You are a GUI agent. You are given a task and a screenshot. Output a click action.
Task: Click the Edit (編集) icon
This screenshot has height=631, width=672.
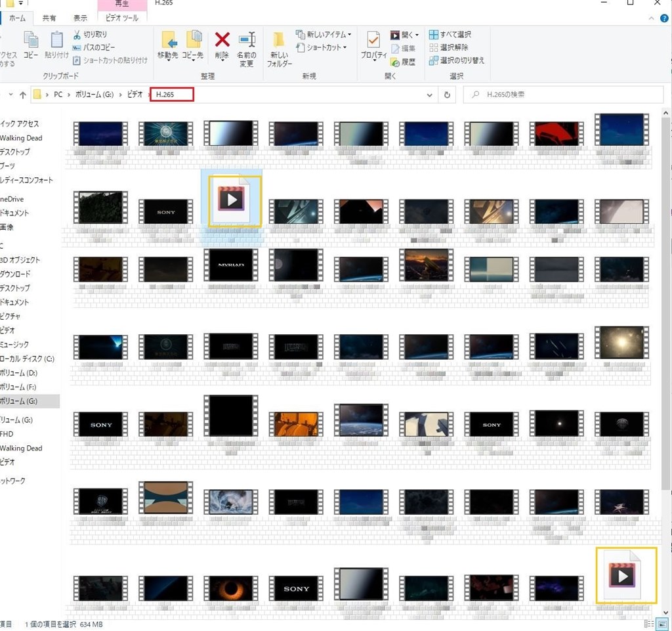395,49
